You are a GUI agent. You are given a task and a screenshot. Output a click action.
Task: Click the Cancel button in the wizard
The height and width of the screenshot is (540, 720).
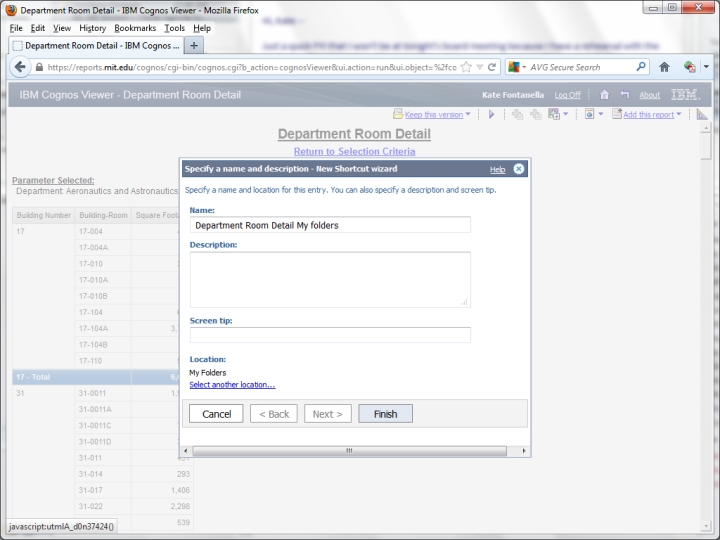[x=217, y=414]
